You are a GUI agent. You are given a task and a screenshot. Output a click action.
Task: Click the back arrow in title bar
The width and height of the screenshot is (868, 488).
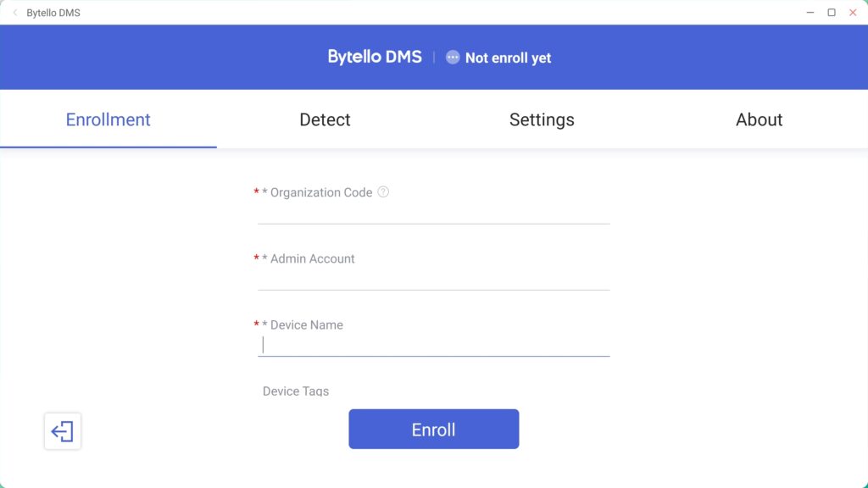pos(14,13)
